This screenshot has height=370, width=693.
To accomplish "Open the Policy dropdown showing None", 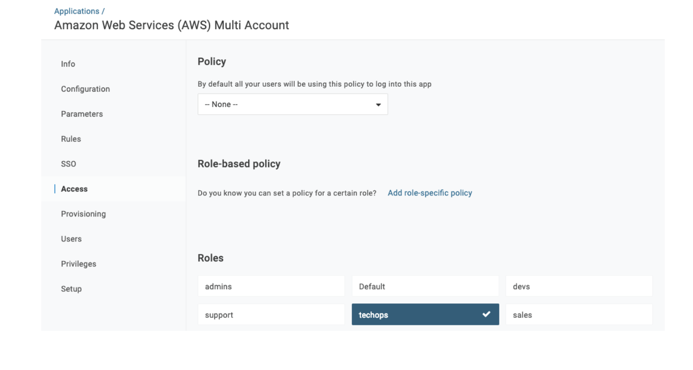I will [293, 104].
